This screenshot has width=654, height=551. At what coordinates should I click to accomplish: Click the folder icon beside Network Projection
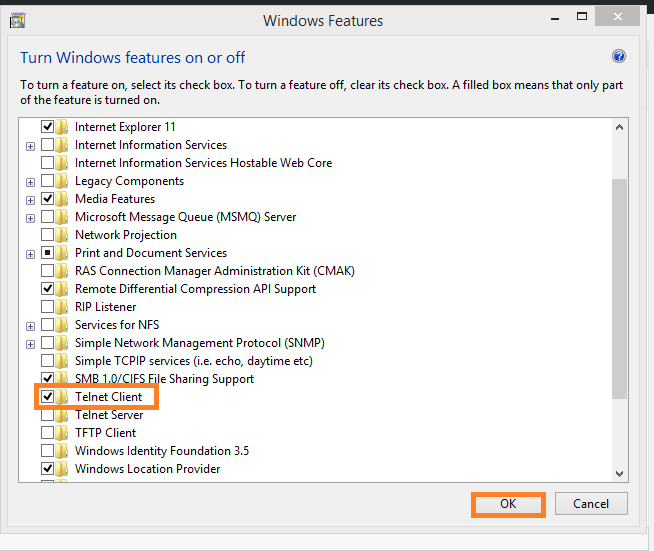(x=62, y=235)
